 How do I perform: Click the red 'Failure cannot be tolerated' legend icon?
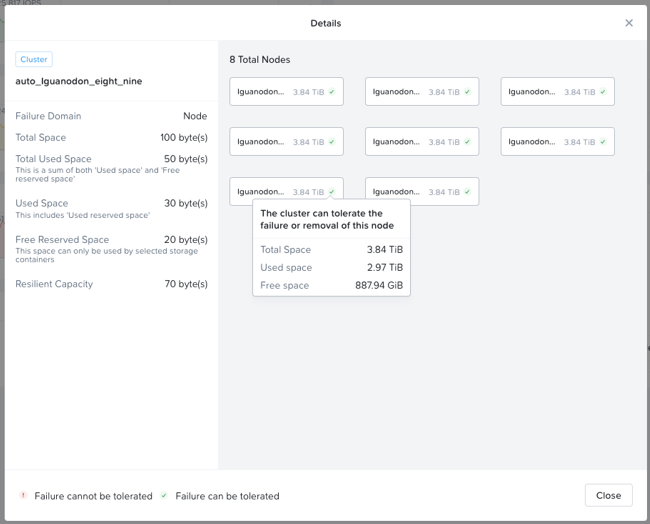[23, 496]
